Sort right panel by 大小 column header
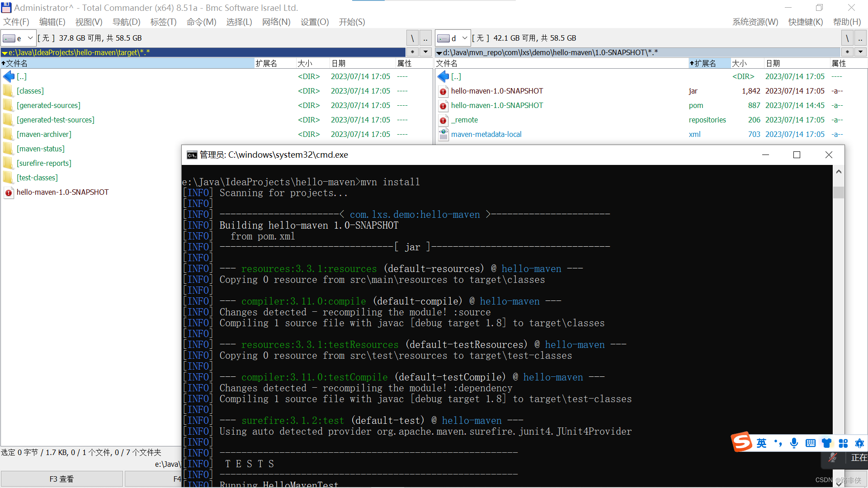 (747, 64)
